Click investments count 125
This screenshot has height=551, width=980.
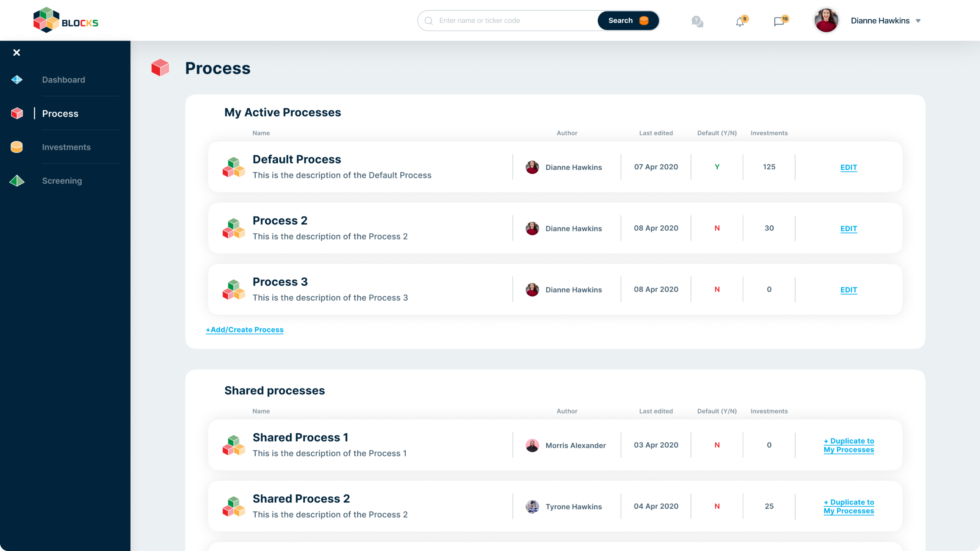pos(769,167)
